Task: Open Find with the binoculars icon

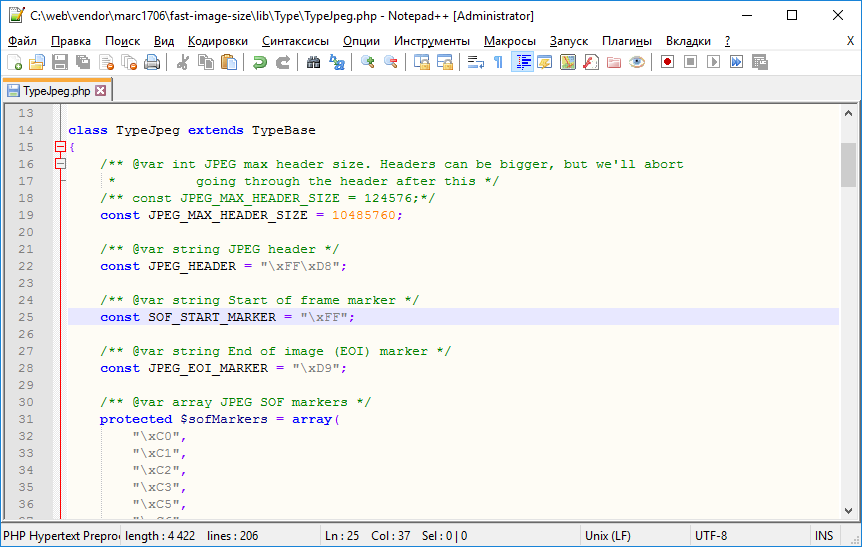Action: pyautogui.click(x=313, y=62)
